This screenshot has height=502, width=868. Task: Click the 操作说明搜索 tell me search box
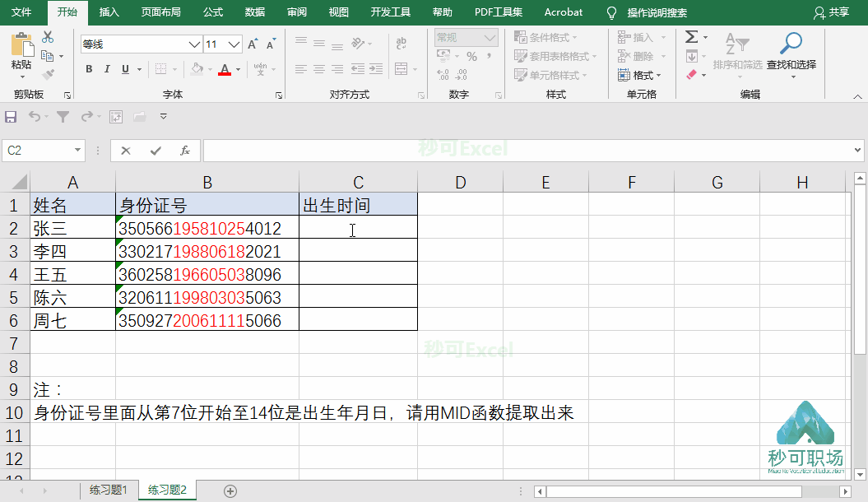click(657, 12)
